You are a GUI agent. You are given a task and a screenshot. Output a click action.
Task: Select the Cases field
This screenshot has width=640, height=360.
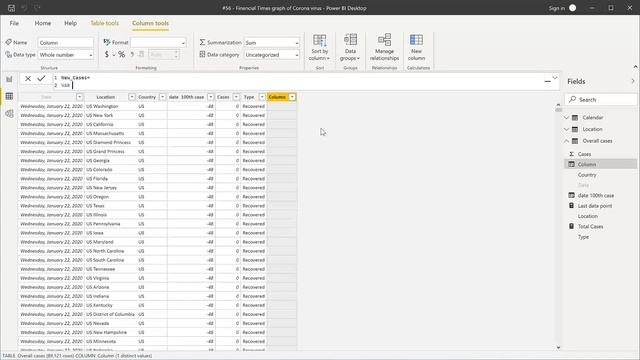[584, 154]
